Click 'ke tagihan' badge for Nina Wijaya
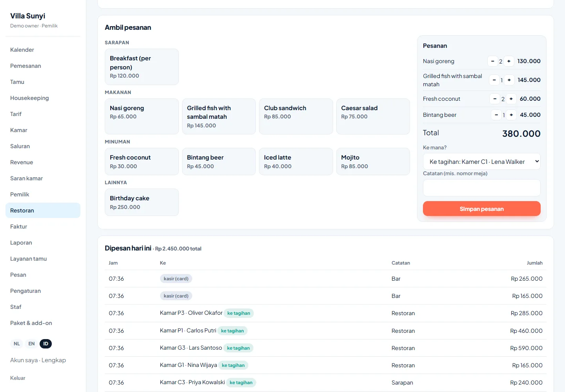 (x=233, y=365)
